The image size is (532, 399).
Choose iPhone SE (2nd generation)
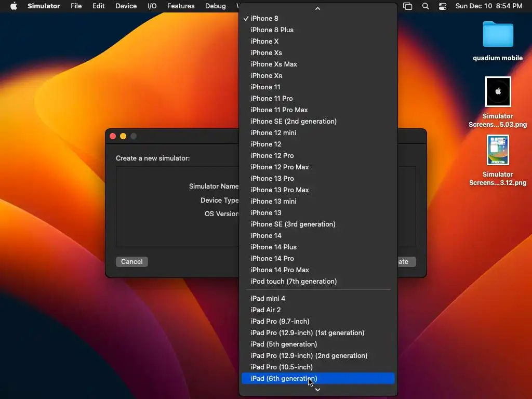(318, 121)
